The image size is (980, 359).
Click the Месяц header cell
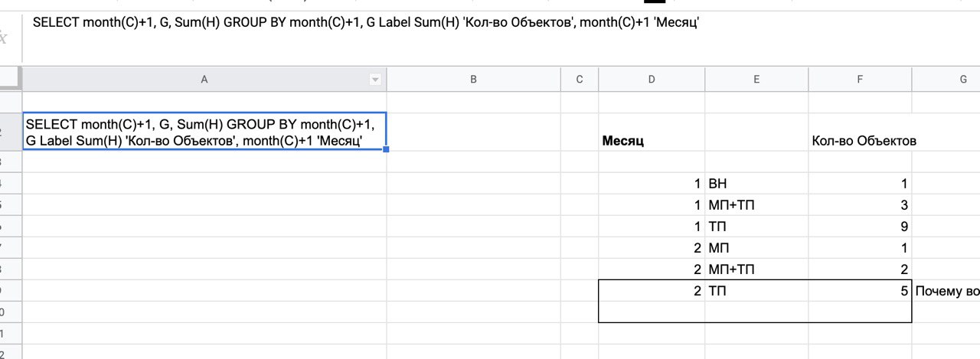(651, 141)
